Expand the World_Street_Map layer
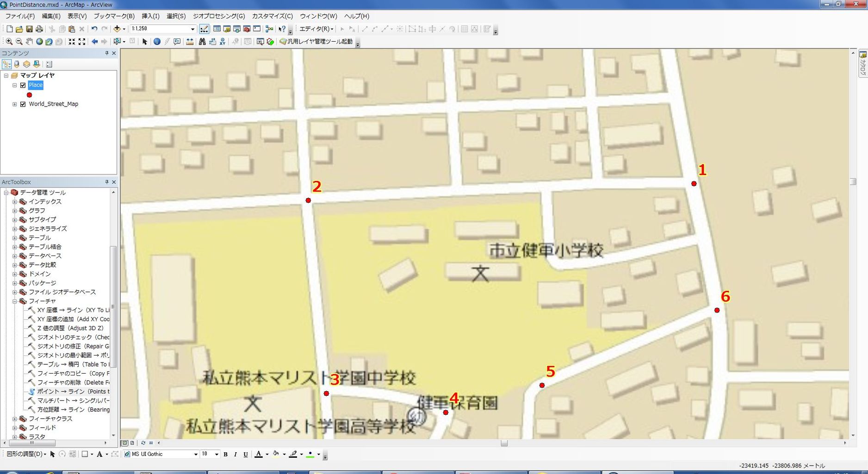The width and height of the screenshot is (868, 474). click(x=15, y=104)
